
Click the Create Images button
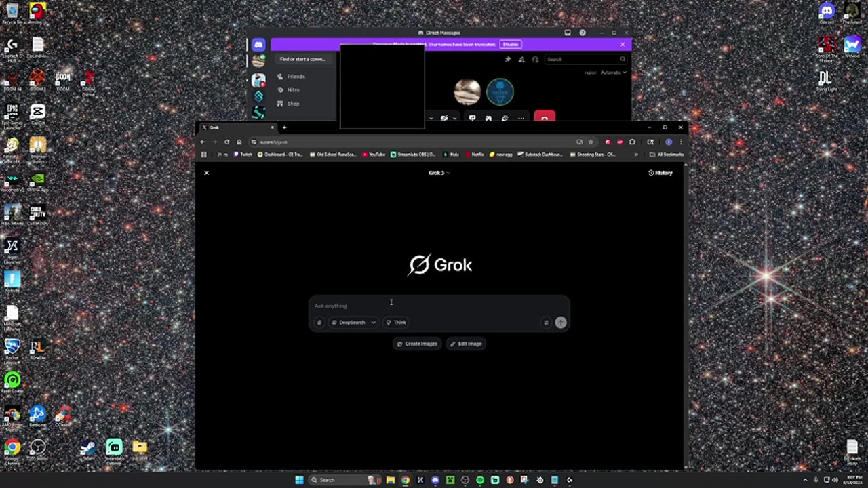417,344
